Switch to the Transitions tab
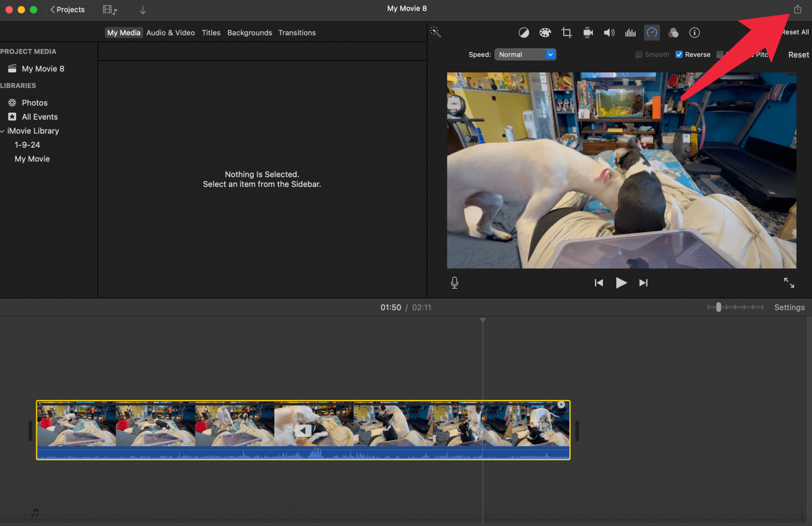The image size is (812, 526). (x=297, y=33)
